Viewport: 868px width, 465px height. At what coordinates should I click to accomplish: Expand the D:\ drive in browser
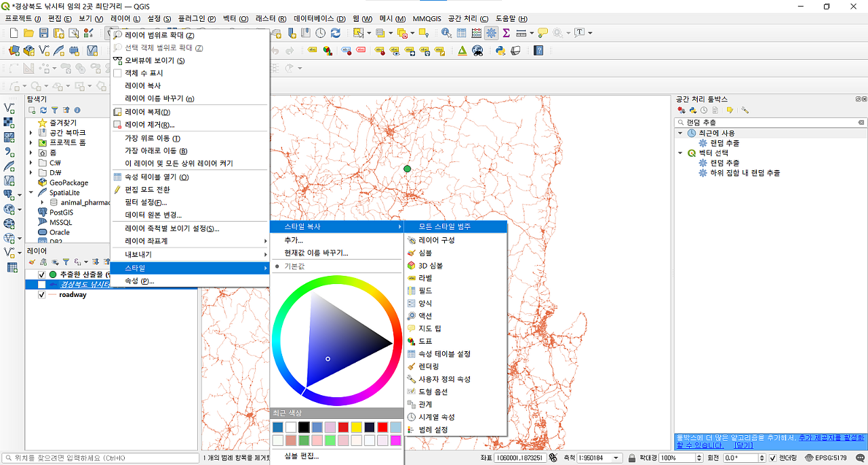[x=31, y=173]
